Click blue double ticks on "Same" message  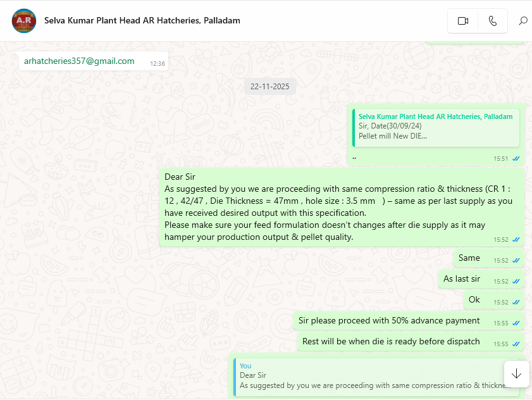click(x=516, y=261)
